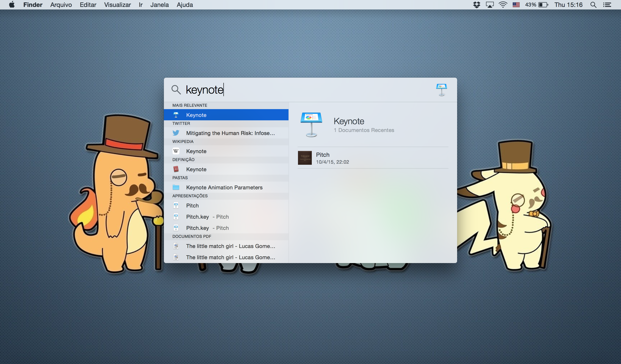This screenshot has width=621, height=364.
Task: Click the Thu 15:16 clock
Action: pos(568,5)
